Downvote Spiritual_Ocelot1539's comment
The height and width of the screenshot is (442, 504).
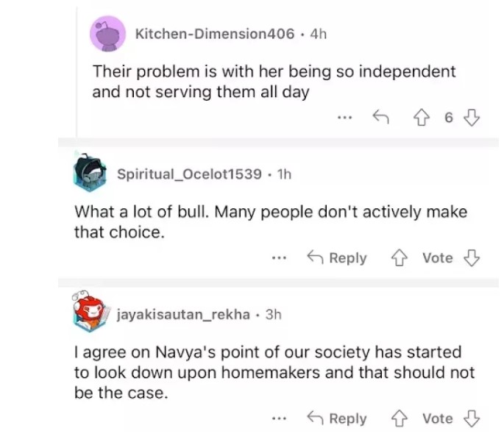tap(472, 257)
